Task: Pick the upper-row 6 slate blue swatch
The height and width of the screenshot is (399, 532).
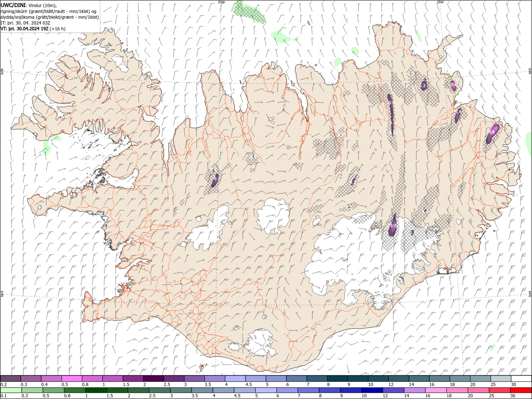Action: click(296, 379)
